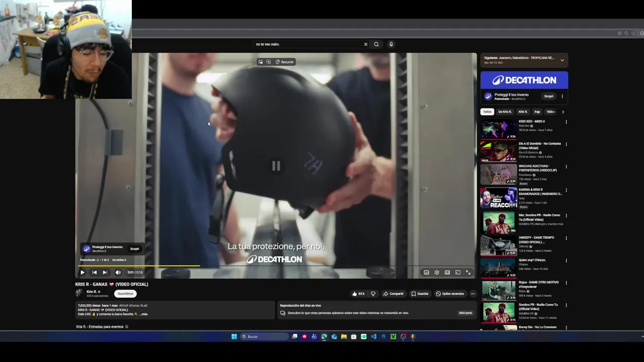Open options for WACHAS ADICTIVAS video

point(566,166)
